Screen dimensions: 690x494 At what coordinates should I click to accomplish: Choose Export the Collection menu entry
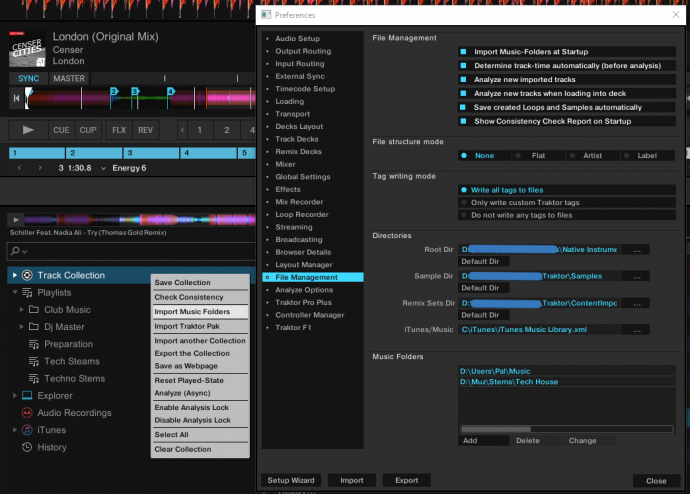click(200, 353)
